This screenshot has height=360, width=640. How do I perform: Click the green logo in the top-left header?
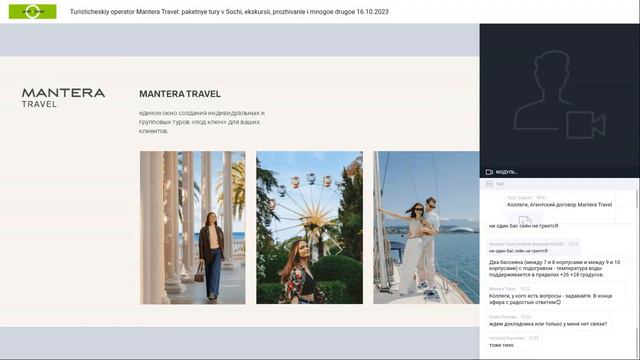click(x=33, y=11)
